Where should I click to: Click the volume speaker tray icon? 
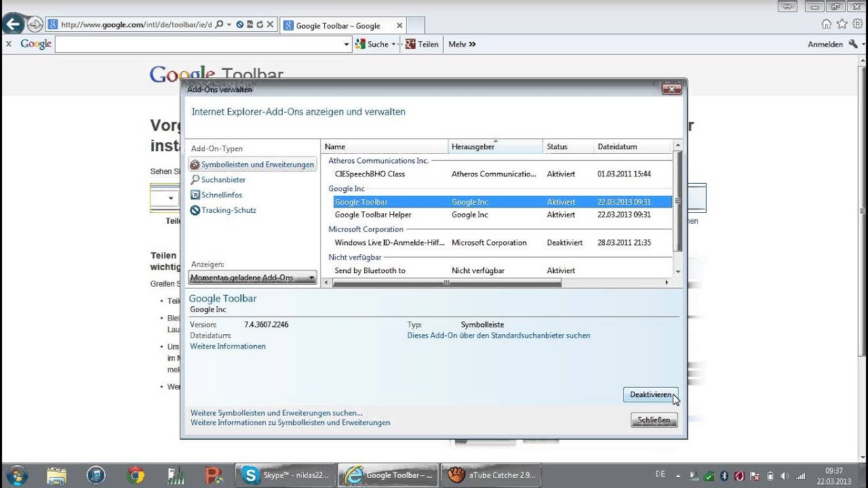click(785, 476)
